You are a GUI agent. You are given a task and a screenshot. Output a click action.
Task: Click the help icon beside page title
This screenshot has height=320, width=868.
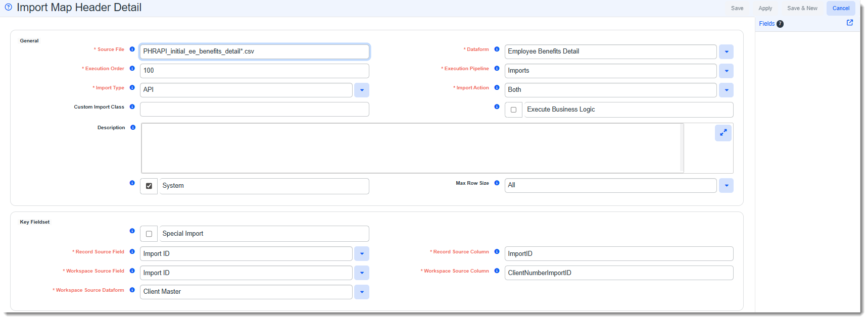(8, 7)
